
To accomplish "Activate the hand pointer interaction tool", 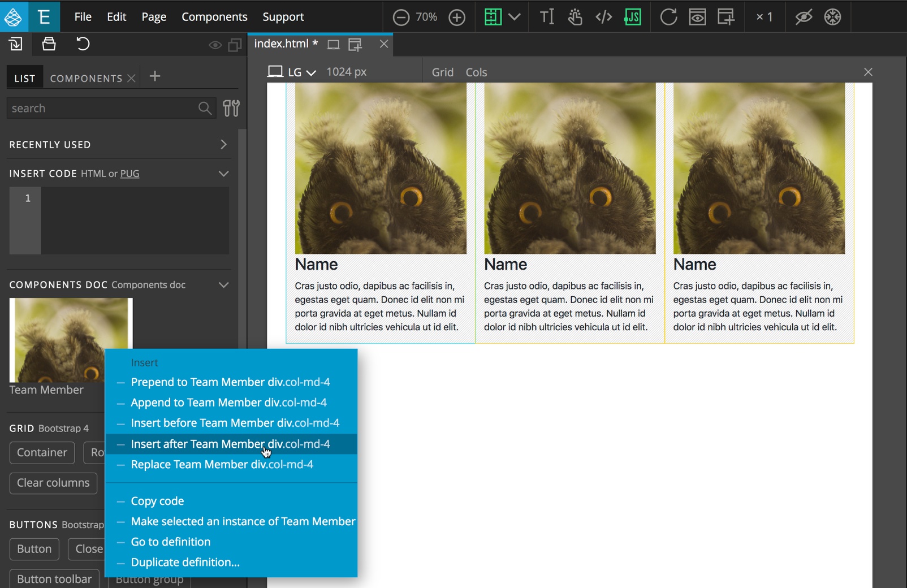I will 575,17.
